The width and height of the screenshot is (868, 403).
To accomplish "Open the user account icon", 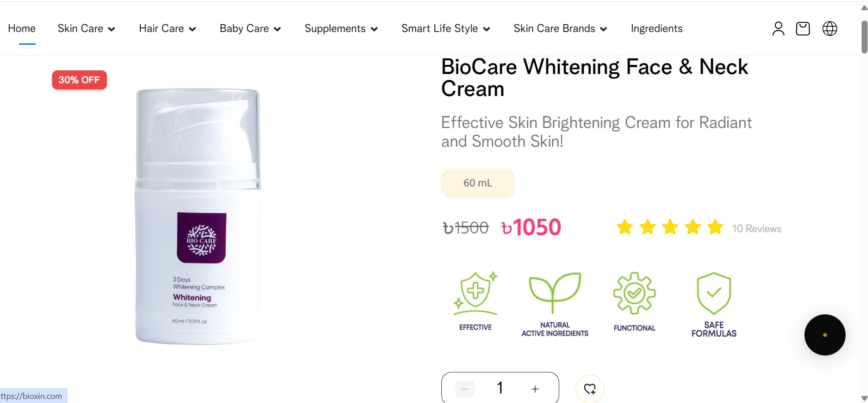I will (x=778, y=29).
